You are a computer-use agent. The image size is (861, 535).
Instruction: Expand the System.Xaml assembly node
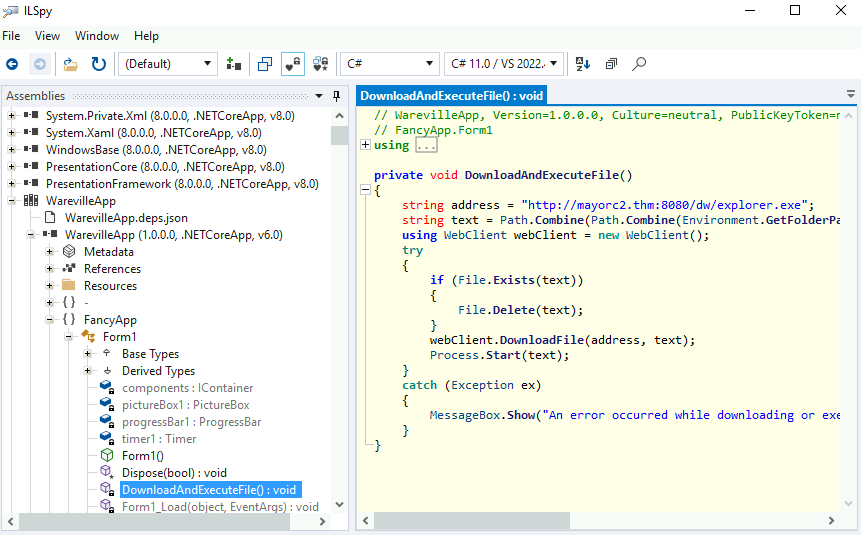11,133
